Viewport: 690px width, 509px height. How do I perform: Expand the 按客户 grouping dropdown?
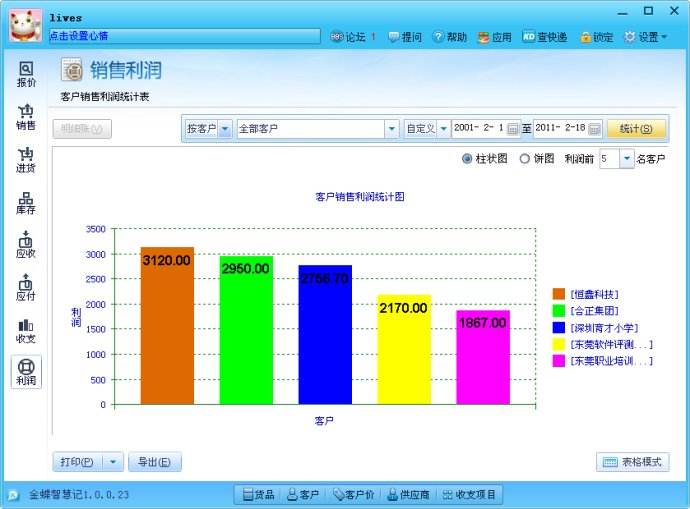(x=225, y=129)
